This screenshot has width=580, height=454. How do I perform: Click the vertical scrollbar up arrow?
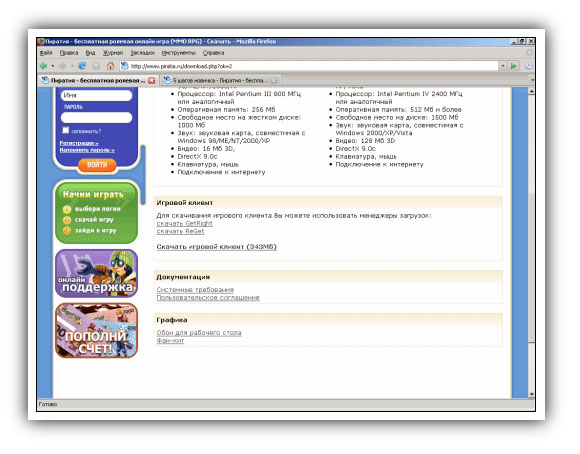(532, 91)
